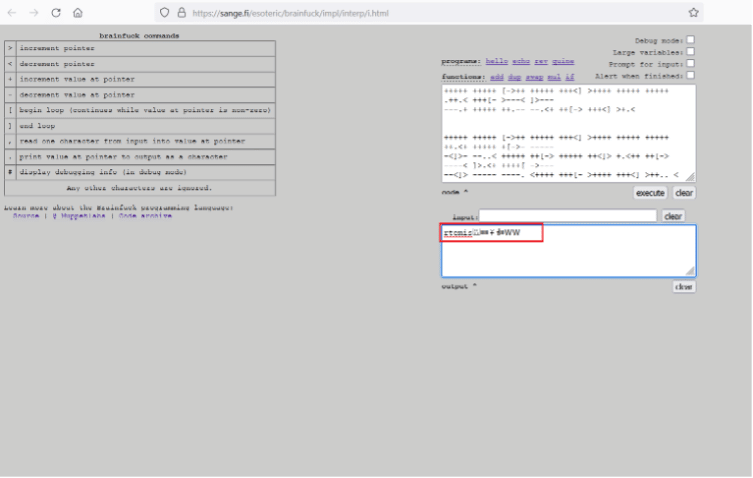Click the padlock site security icon
The width and height of the screenshot is (753, 478).
[x=181, y=13]
